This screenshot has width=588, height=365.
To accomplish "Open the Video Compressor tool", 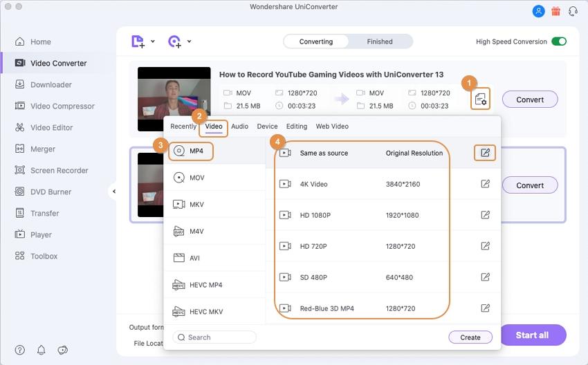I will pyautogui.click(x=55, y=106).
